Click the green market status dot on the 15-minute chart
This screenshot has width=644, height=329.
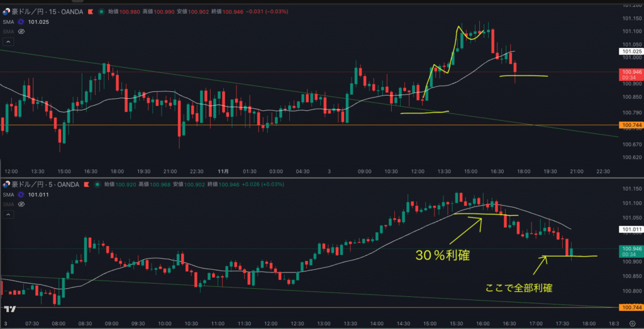pyautogui.click(x=101, y=12)
